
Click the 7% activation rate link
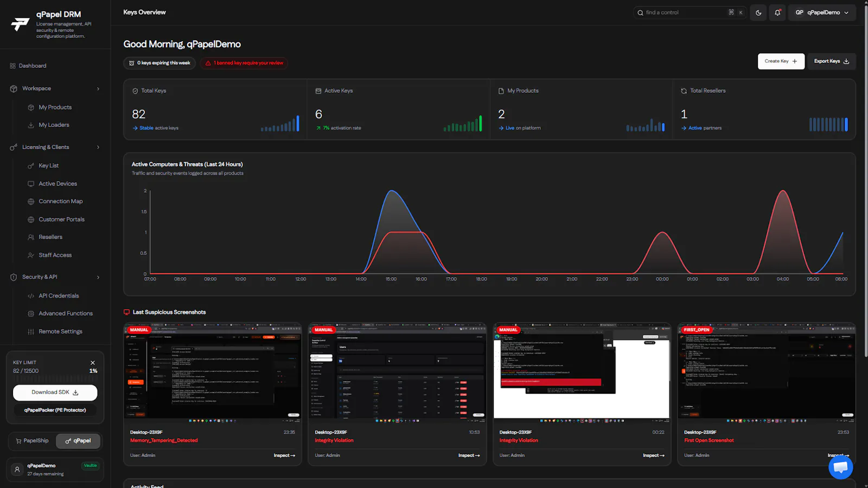pyautogui.click(x=339, y=128)
